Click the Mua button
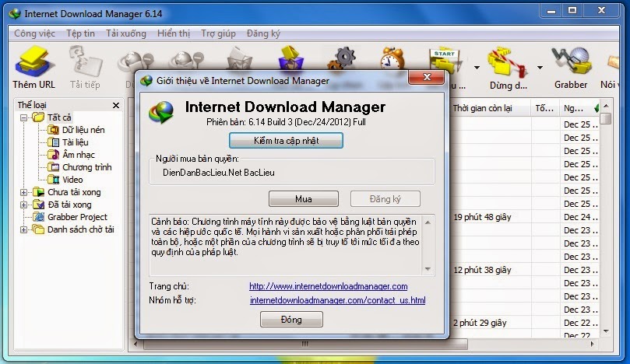 click(304, 199)
